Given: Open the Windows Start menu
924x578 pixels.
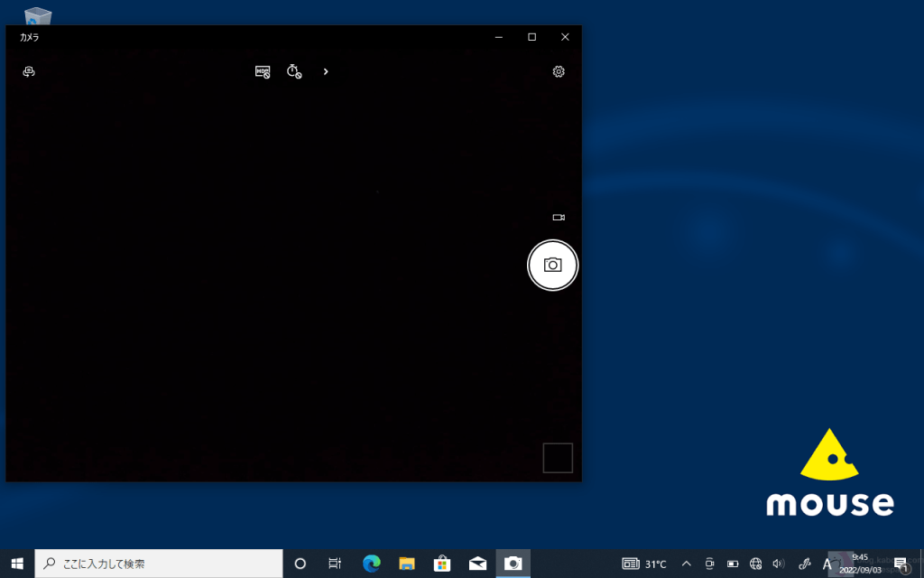Looking at the screenshot, I should point(17,564).
